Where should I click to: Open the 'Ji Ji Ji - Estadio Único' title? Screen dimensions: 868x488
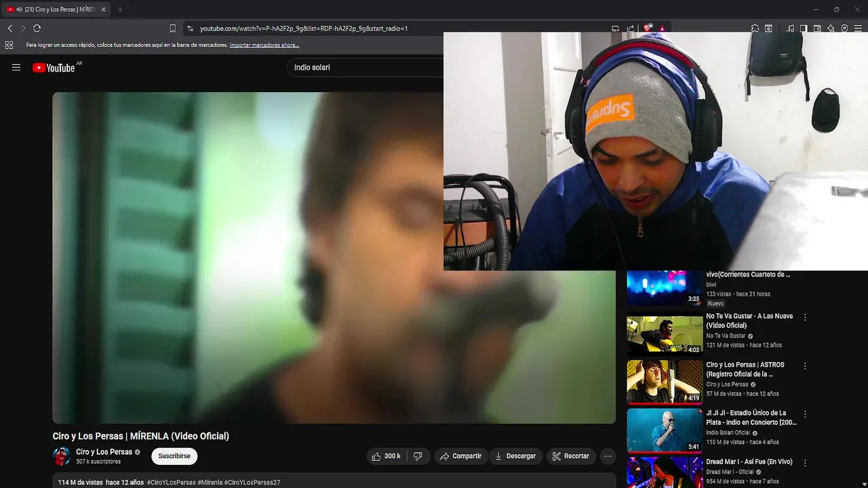[751, 418]
